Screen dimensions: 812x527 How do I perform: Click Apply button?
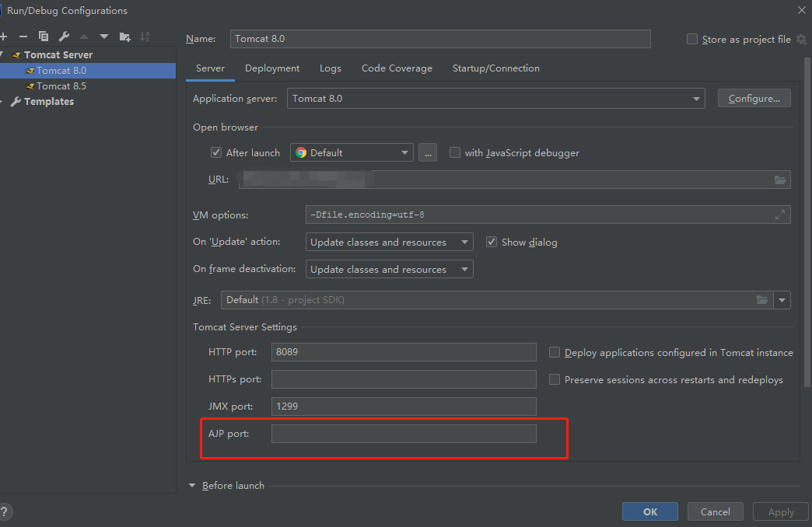point(781,511)
